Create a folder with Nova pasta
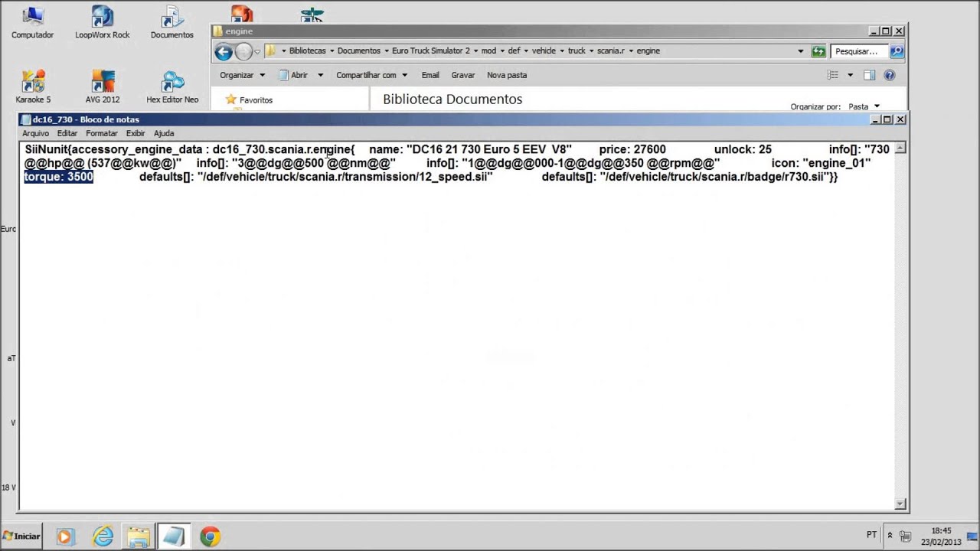This screenshot has height=551, width=980. click(x=507, y=75)
